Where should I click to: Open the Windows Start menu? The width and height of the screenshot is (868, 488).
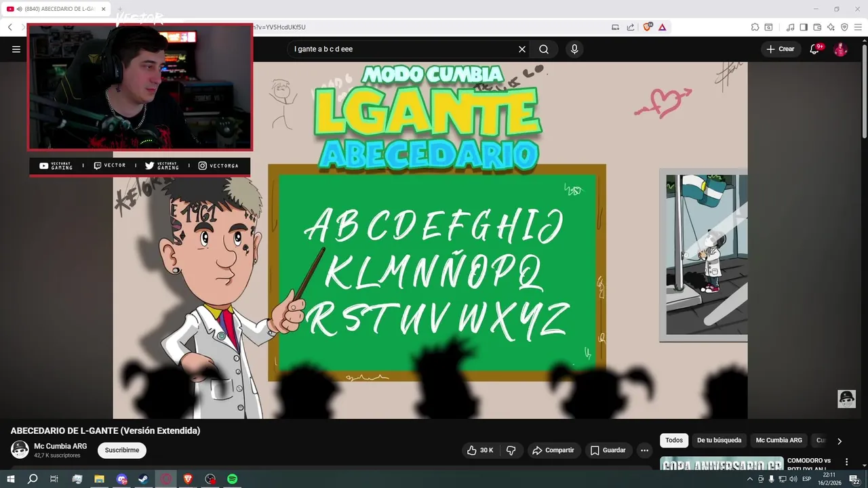point(10,479)
